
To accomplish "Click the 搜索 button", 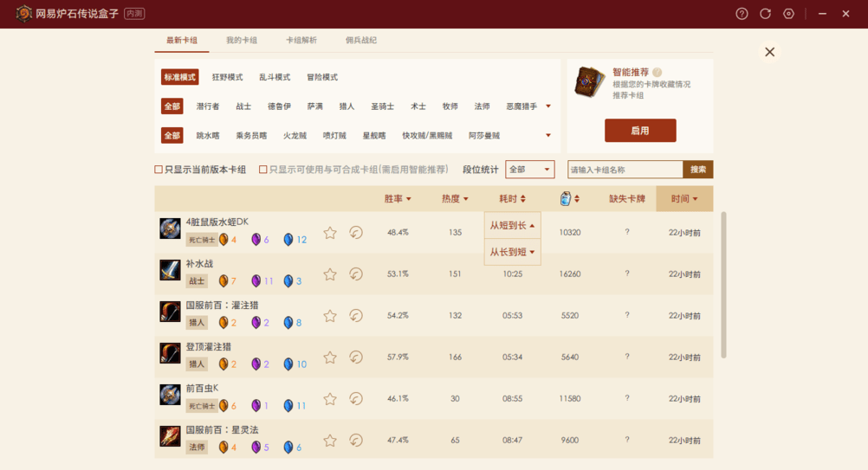I will [x=697, y=170].
